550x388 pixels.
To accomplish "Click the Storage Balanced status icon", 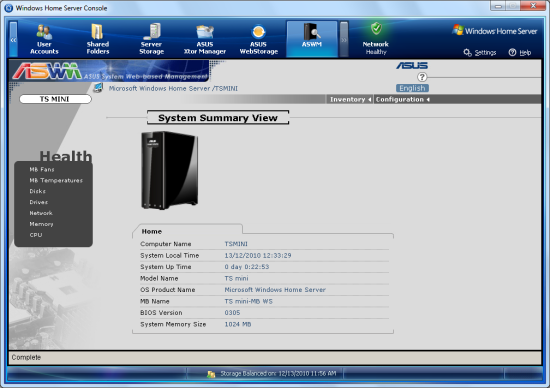I will point(211,374).
